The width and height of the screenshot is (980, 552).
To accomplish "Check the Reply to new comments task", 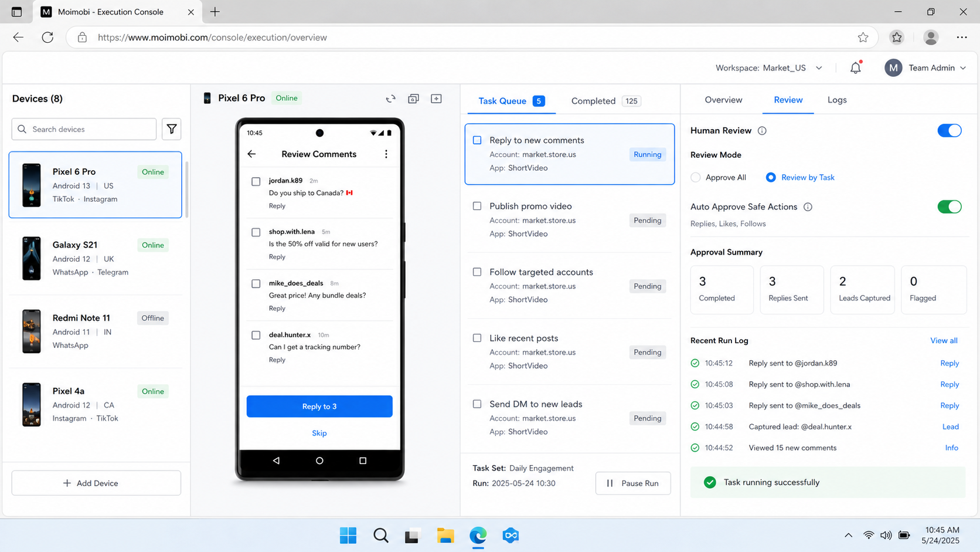I will [477, 140].
